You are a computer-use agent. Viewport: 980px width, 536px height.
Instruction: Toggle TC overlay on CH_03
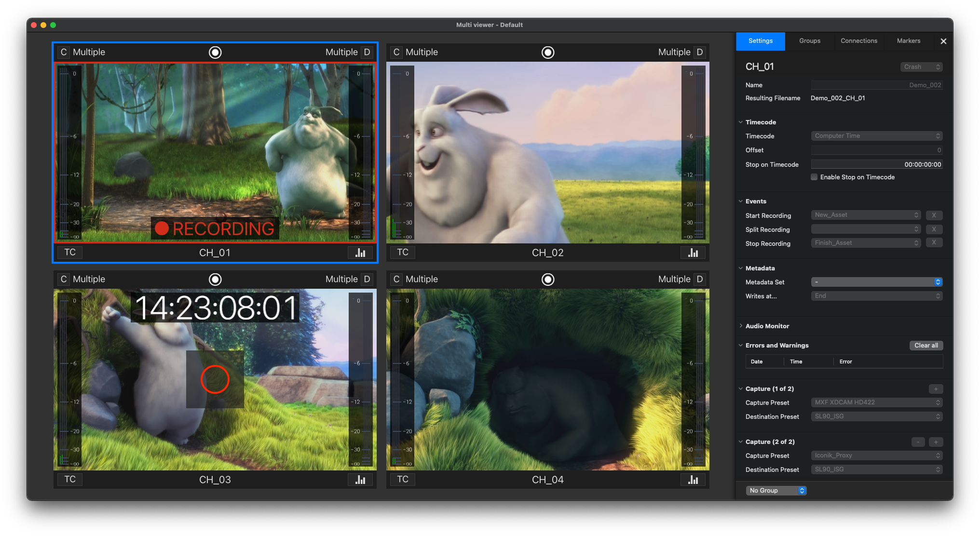pos(70,480)
